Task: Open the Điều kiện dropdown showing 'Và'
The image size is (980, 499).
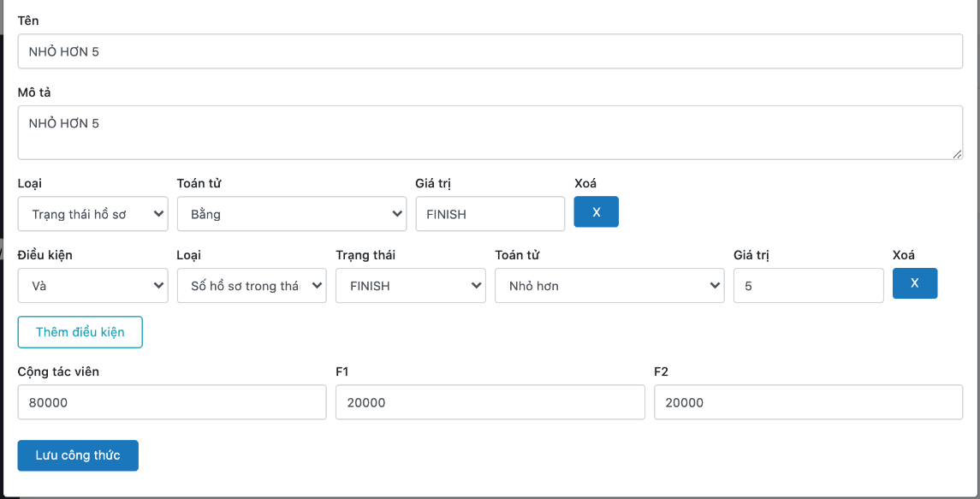Action: [92, 286]
